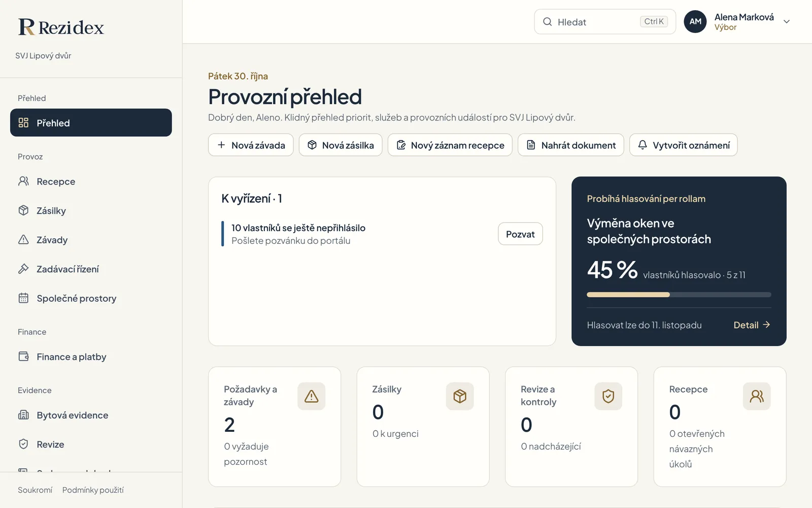812x508 pixels.
Task: Click the Ctrl K shortcut badge
Action: [654, 21]
